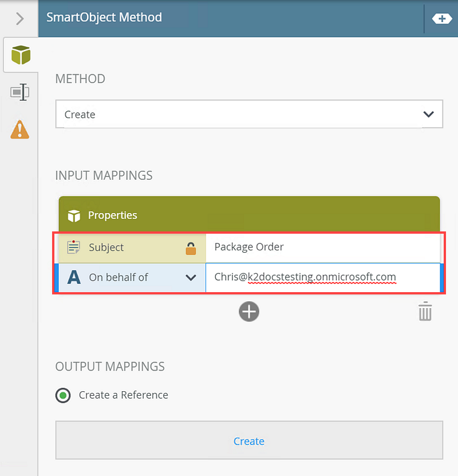
Task: Open the Errors warning triangle tab
Action: pos(19,129)
